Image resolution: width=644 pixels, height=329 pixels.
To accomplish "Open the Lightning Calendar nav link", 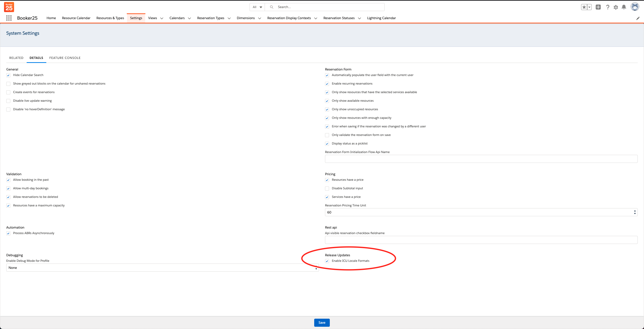I will pos(381,18).
